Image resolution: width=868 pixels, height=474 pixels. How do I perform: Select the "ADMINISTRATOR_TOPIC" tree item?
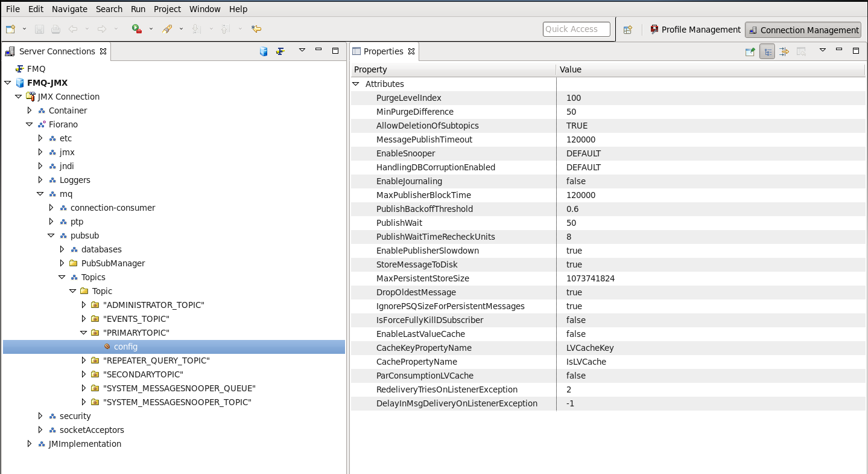click(154, 305)
